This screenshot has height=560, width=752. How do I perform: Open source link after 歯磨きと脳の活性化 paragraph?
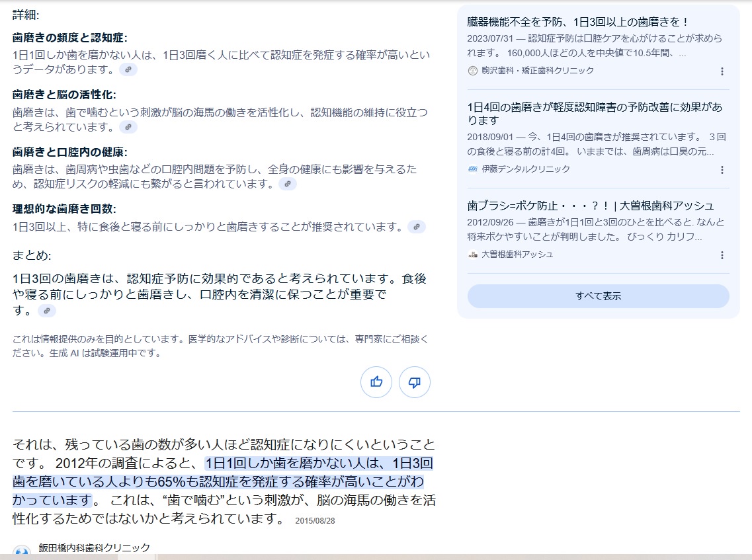[128, 127]
